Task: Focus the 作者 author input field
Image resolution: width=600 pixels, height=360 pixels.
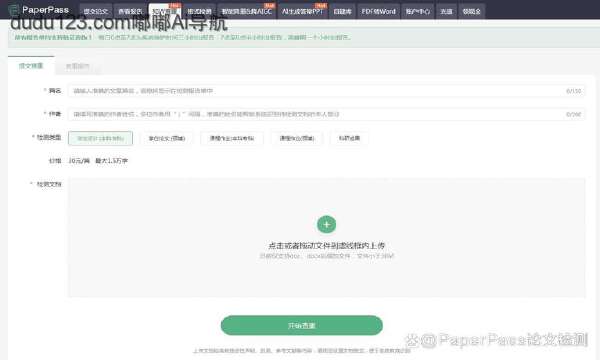Action: [326, 114]
